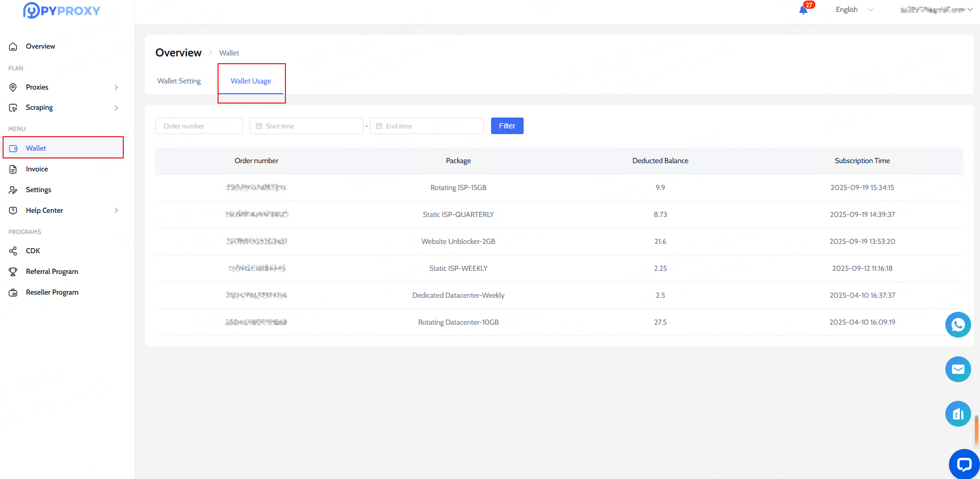980x479 pixels.
Task: Expand the Help Center submenu chevron
Action: point(116,211)
